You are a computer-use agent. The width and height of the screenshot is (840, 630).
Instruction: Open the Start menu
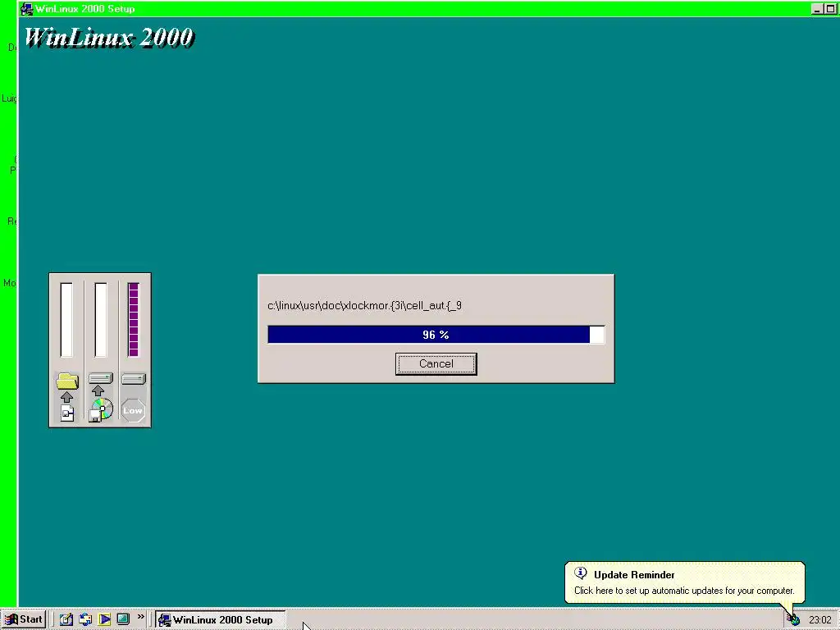click(24, 619)
